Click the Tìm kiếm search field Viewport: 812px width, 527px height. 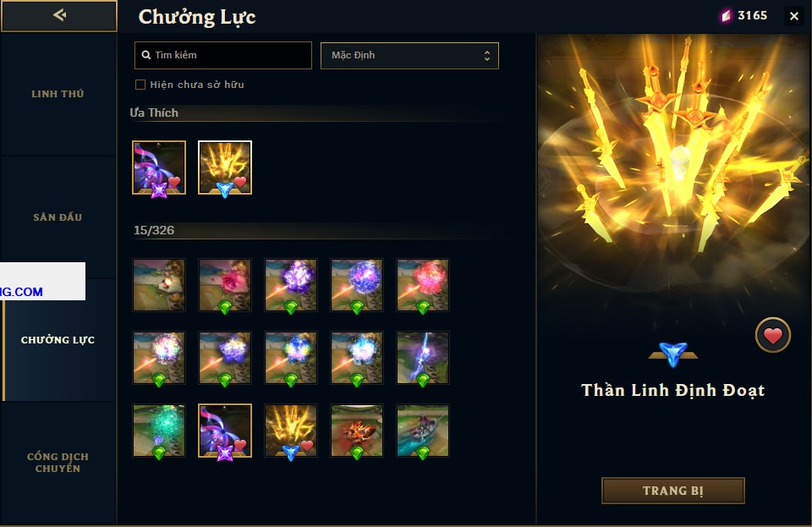click(223, 55)
